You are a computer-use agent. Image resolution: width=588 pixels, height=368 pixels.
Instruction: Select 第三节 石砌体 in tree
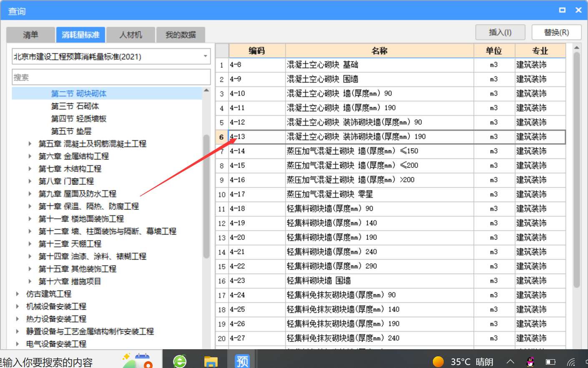pos(75,106)
